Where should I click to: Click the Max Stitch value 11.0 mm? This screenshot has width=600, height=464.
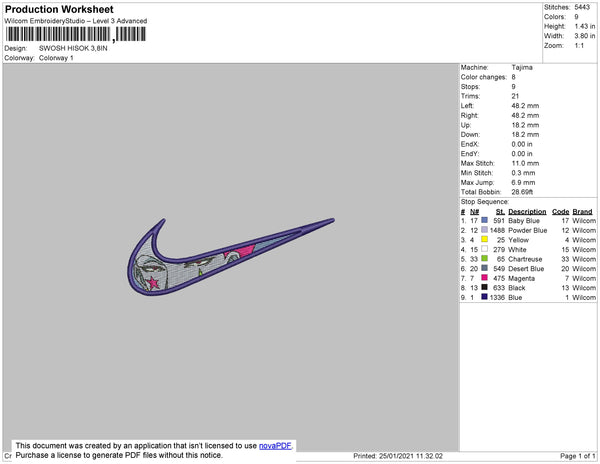coord(525,163)
